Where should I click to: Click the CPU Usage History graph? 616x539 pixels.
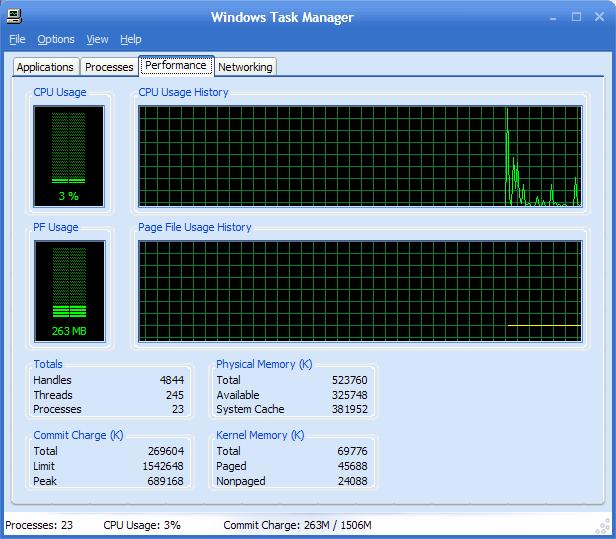point(360,156)
